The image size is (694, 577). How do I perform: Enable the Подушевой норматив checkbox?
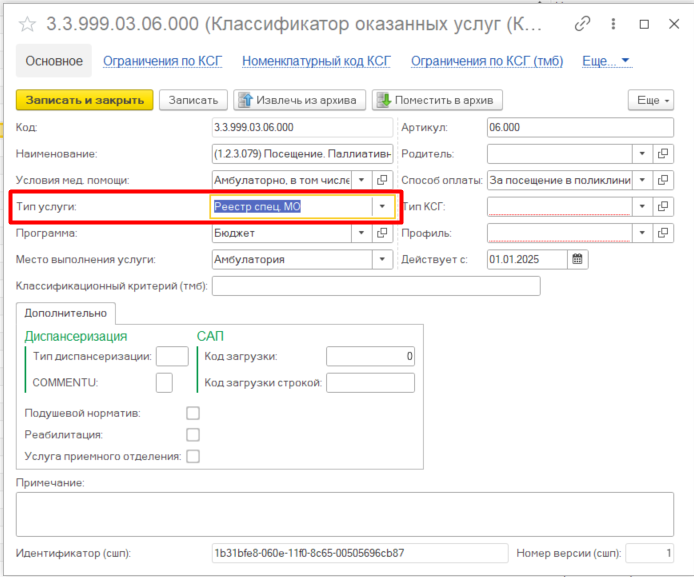click(193, 413)
